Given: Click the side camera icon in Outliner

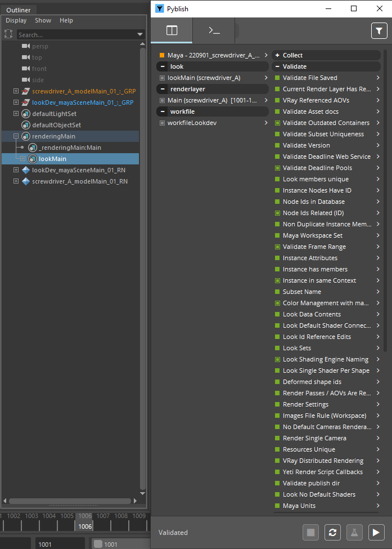Looking at the screenshot, I should point(26,80).
